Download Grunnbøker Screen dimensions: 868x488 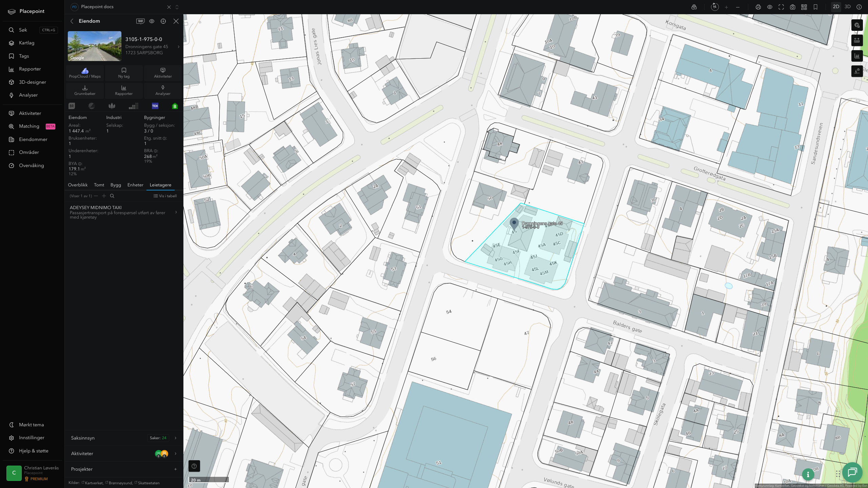(x=85, y=90)
